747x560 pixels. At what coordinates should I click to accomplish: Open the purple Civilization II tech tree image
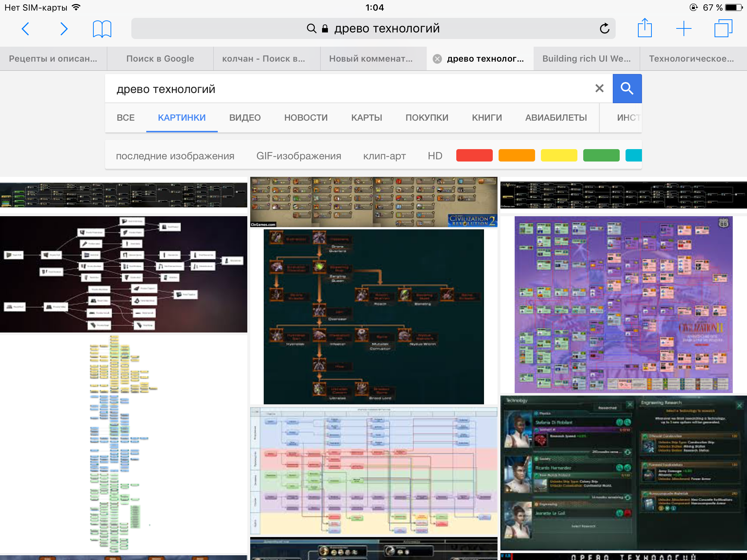click(x=623, y=304)
